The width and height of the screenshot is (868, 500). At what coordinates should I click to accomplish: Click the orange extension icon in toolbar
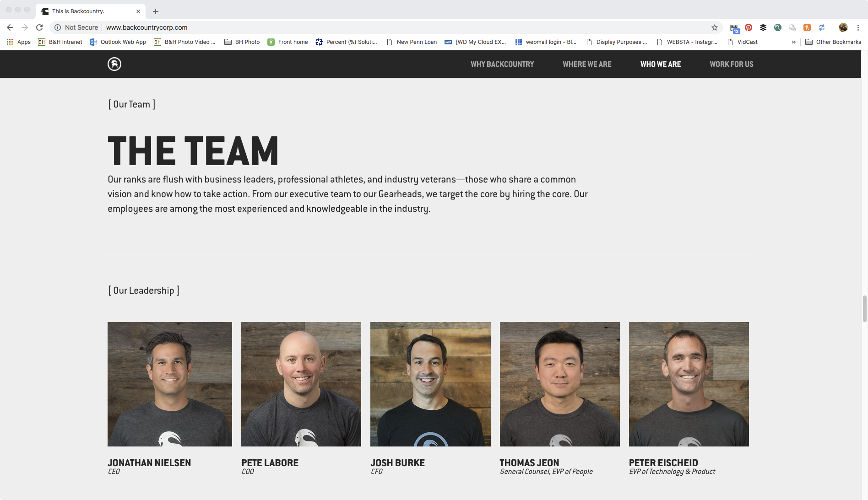click(807, 27)
